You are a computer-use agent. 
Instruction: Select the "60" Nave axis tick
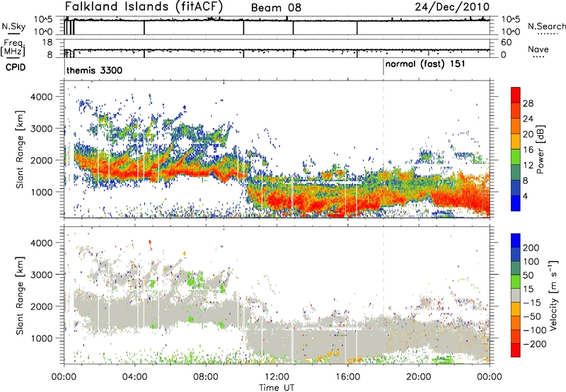point(506,42)
